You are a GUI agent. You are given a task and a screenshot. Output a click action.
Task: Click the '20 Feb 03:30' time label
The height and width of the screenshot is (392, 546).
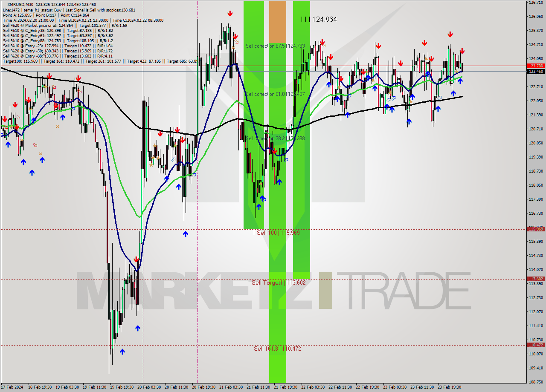149,387
